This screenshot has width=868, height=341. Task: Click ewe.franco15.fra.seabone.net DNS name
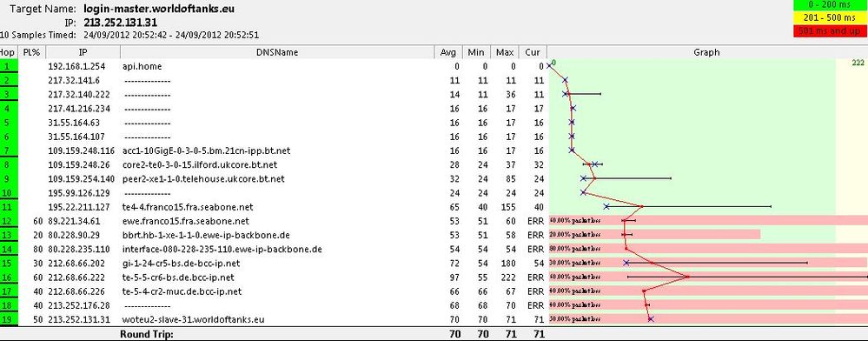185,221
